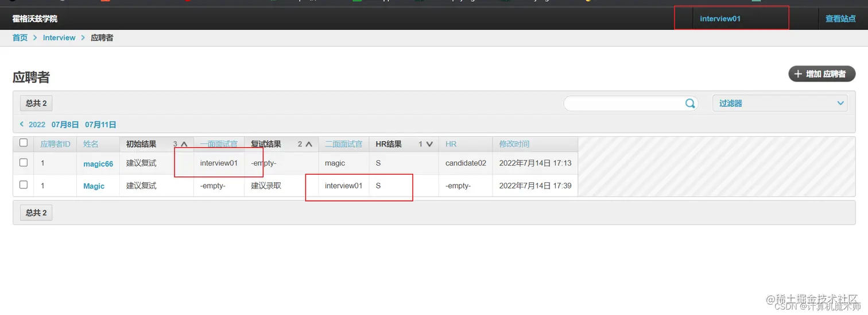Click 2022年7月14日 17:39 timestamp
This screenshot has height=315, width=868.
click(x=535, y=186)
